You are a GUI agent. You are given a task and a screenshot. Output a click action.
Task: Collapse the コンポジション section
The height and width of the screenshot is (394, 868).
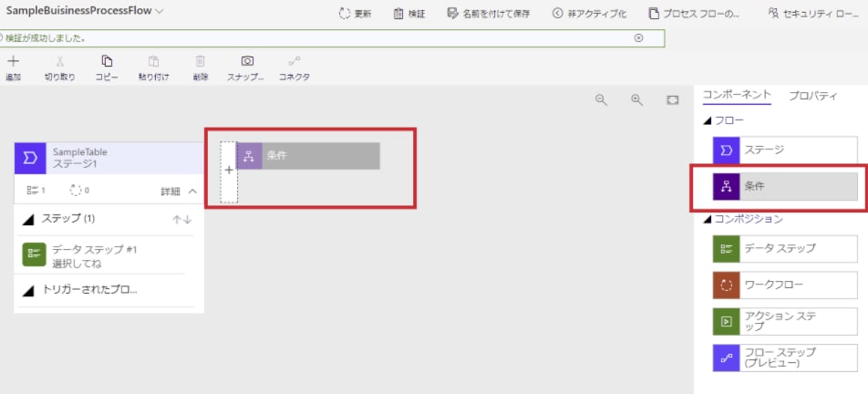(x=707, y=219)
